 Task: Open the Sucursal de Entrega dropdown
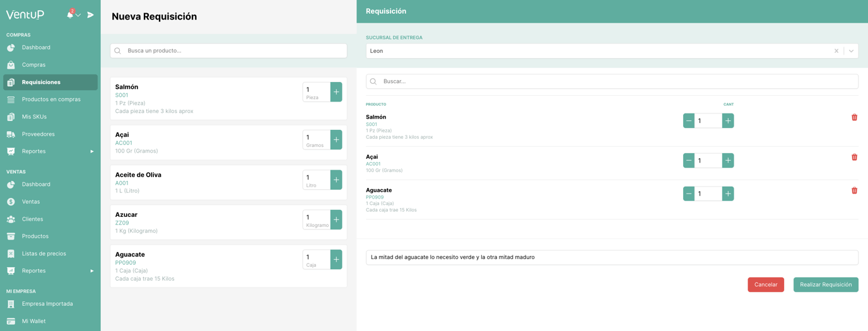coord(851,51)
